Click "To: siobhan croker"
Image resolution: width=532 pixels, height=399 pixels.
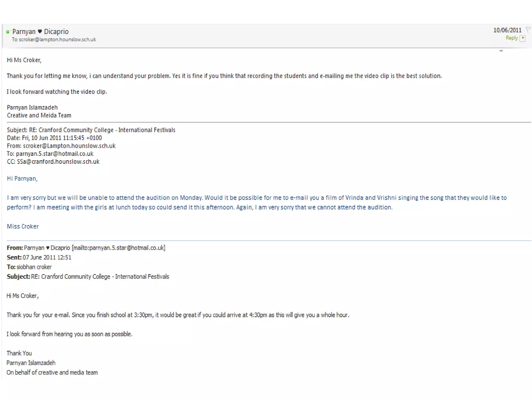29,267
